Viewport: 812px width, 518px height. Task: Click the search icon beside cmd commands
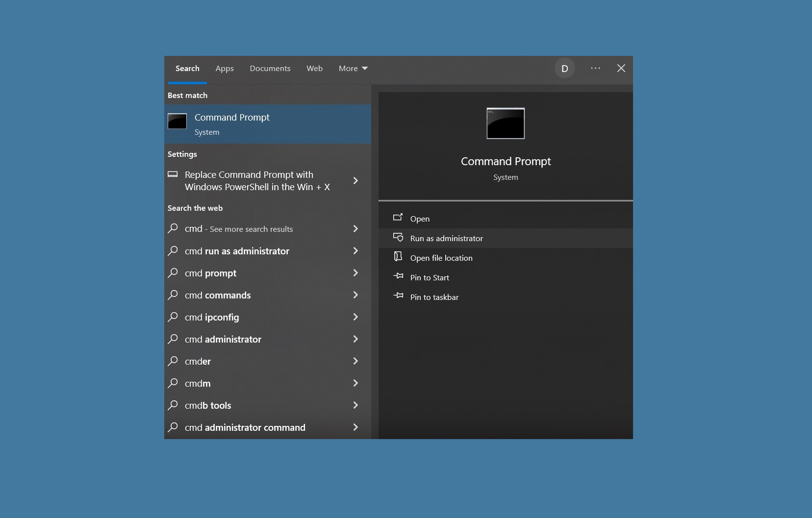(x=173, y=295)
